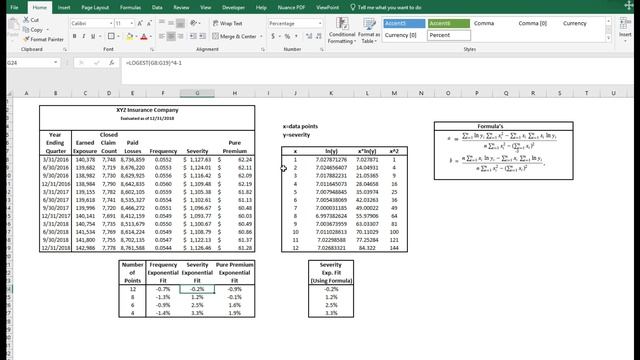Image resolution: width=640 pixels, height=360 pixels.
Task: Click the Comma Style icon
Action: coord(296,36)
